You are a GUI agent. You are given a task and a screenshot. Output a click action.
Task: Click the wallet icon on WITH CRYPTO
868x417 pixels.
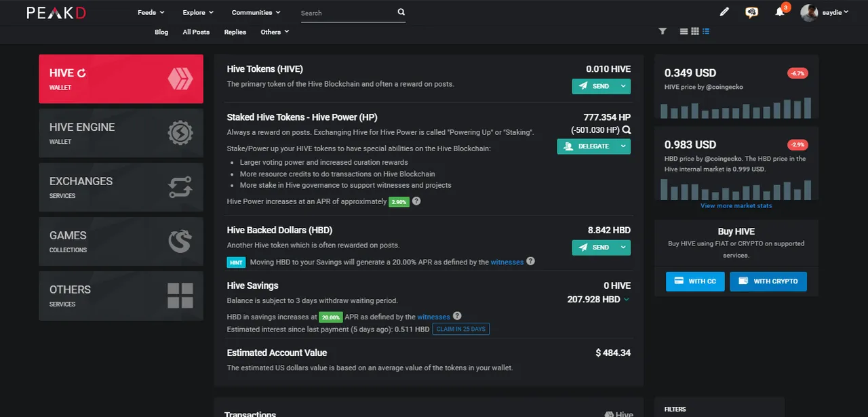[x=743, y=281]
